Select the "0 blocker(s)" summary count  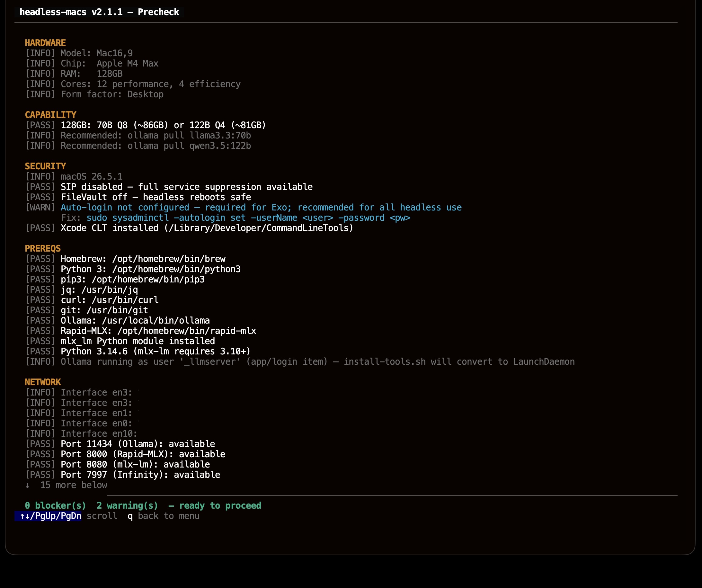coord(56,506)
